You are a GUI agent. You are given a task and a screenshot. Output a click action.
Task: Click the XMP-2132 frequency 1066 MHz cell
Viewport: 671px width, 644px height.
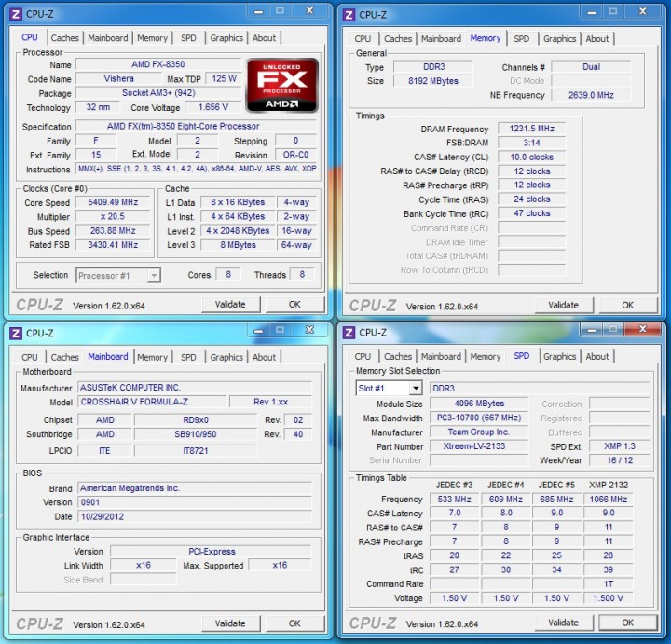tap(608, 500)
